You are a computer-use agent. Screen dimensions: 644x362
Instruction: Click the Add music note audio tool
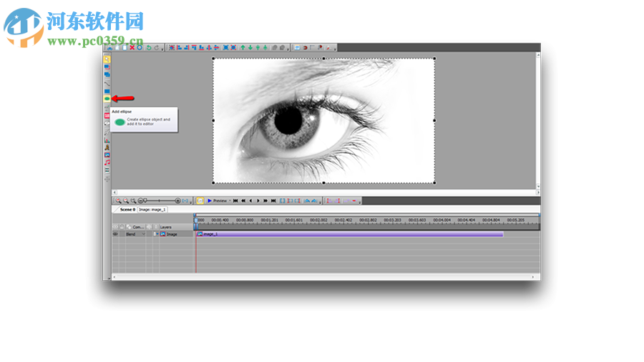(107, 162)
